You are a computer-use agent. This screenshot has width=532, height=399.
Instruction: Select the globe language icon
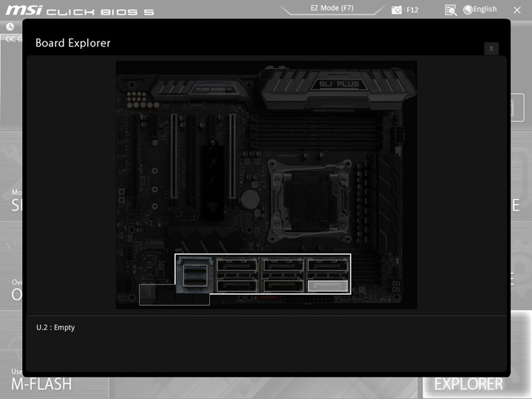click(x=468, y=10)
